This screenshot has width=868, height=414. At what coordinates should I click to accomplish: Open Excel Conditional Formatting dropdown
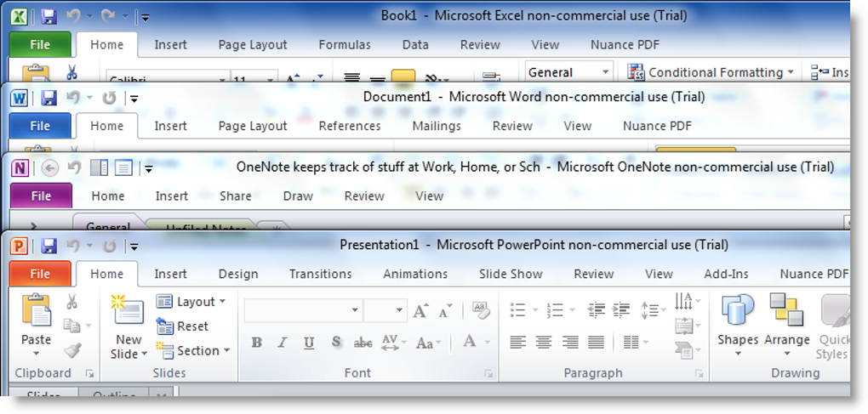(711, 72)
